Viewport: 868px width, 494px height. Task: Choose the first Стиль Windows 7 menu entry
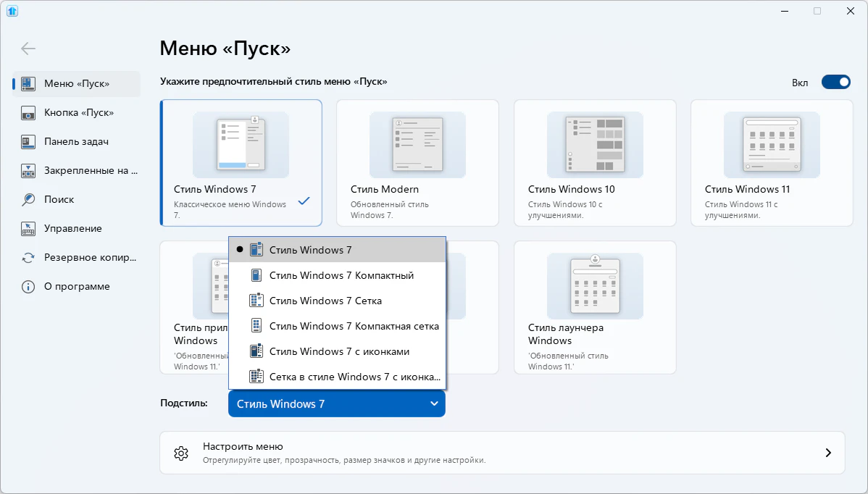337,249
